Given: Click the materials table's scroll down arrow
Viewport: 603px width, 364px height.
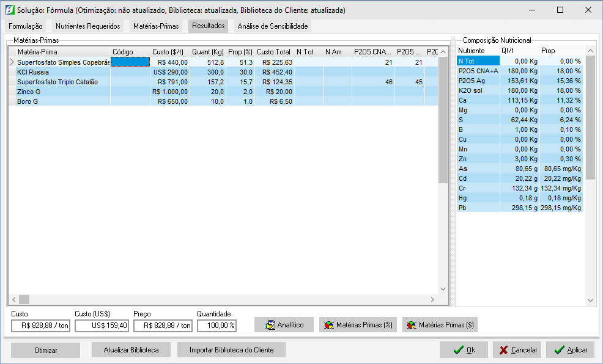Looking at the screenshot, I should point(443,289).
